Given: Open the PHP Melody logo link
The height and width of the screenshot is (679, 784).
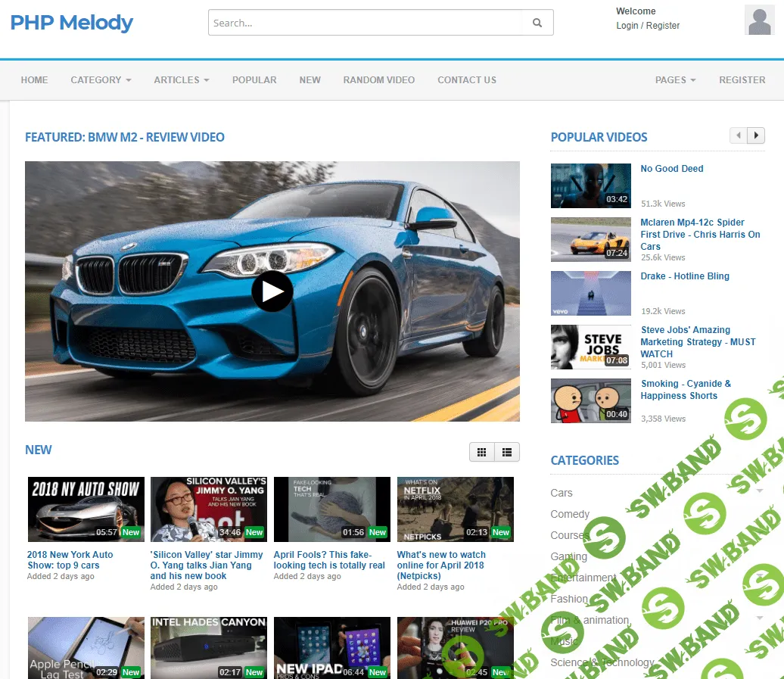Looking at the screenshot, I should [72, 23].
